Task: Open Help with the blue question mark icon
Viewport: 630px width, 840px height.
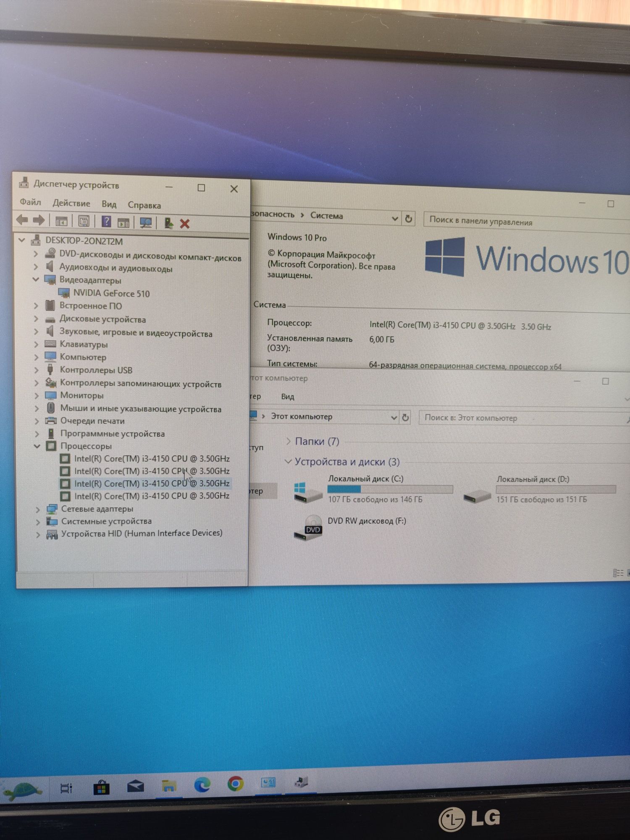Action: [x=106, y=221]
